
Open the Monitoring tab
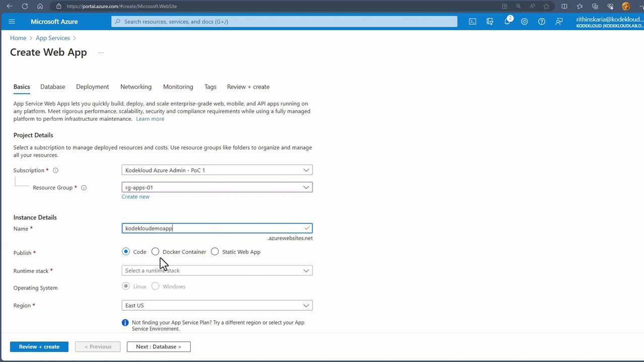(x=178, y=87)
